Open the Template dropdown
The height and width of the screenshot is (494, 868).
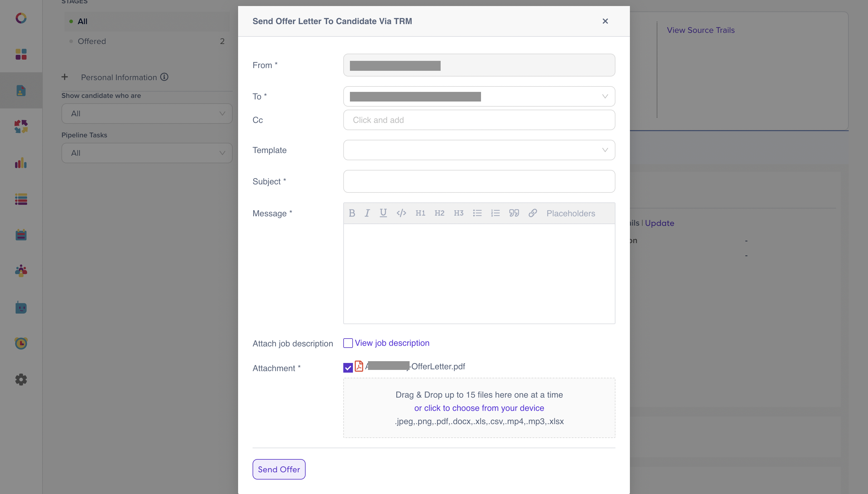tap(479, 150)
